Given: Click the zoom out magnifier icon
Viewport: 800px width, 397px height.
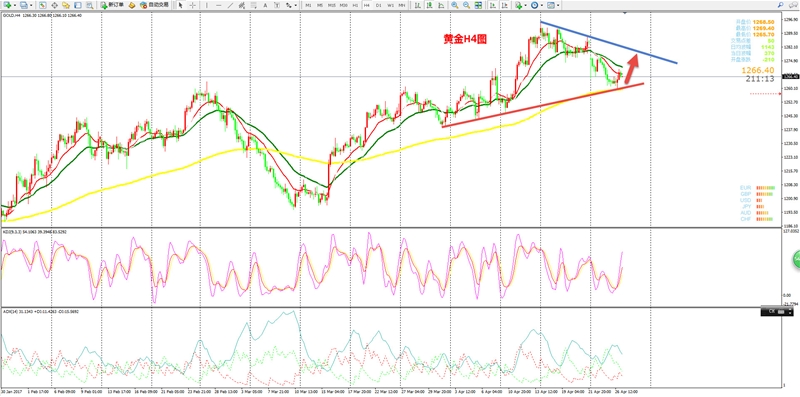Looking at the screenshot, I should (466, 5).
